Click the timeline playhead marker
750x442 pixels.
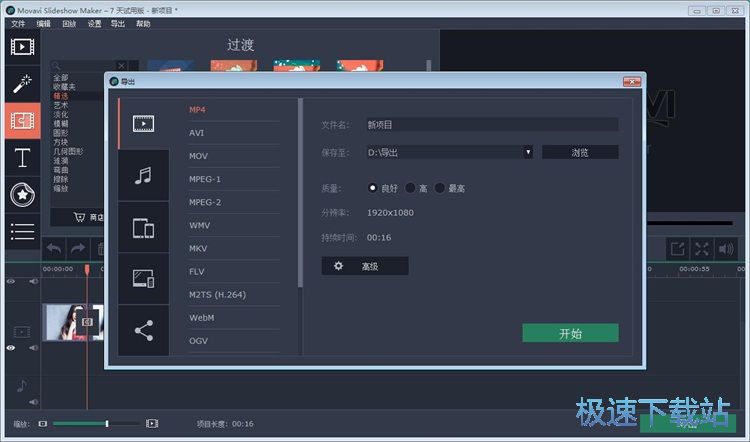tap(87, 270)
